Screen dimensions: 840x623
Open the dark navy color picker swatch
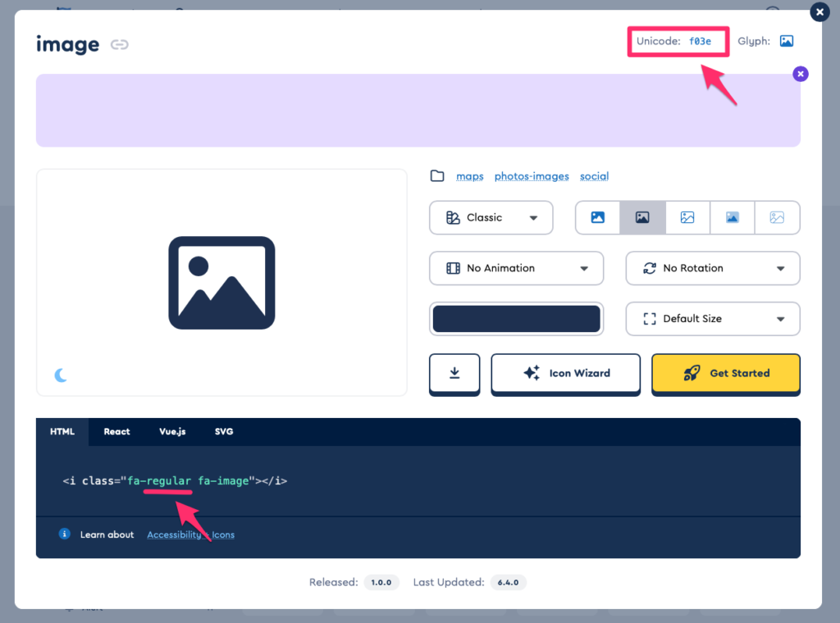click(517, 319)
